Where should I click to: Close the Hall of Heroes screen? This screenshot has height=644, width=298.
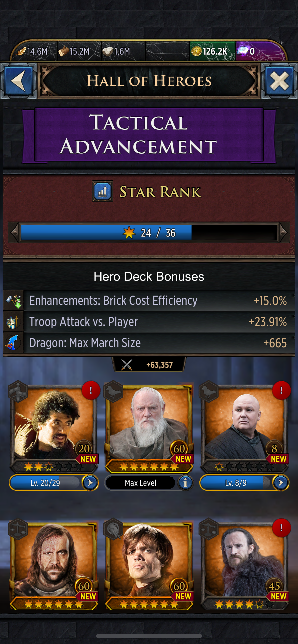click(x=279, y=81)
